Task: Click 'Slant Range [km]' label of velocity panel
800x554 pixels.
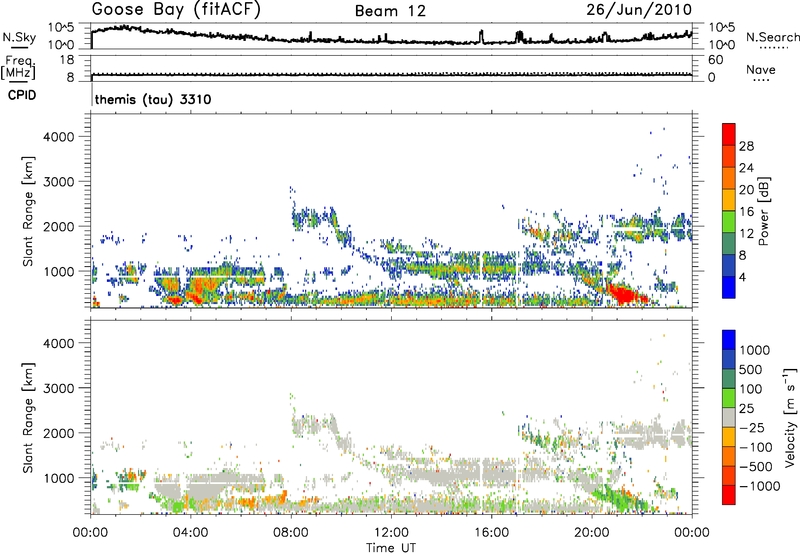Action: pos(28,417)
